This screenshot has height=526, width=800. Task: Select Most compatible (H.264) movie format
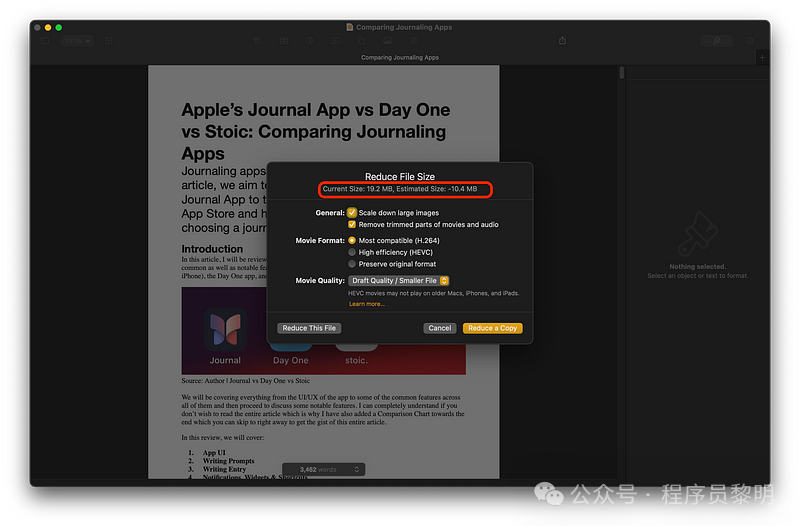(352, 240)
